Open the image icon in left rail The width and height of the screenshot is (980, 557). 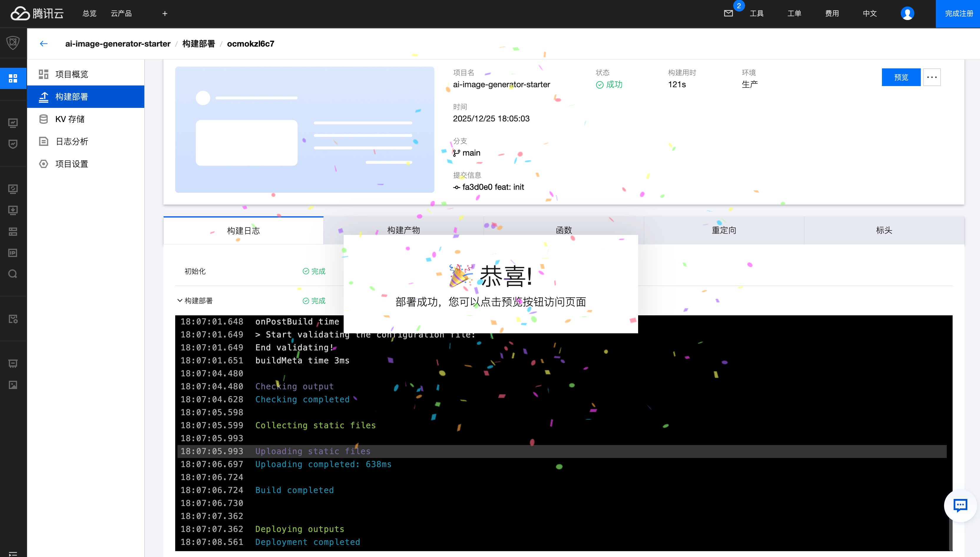click(13, 385)
